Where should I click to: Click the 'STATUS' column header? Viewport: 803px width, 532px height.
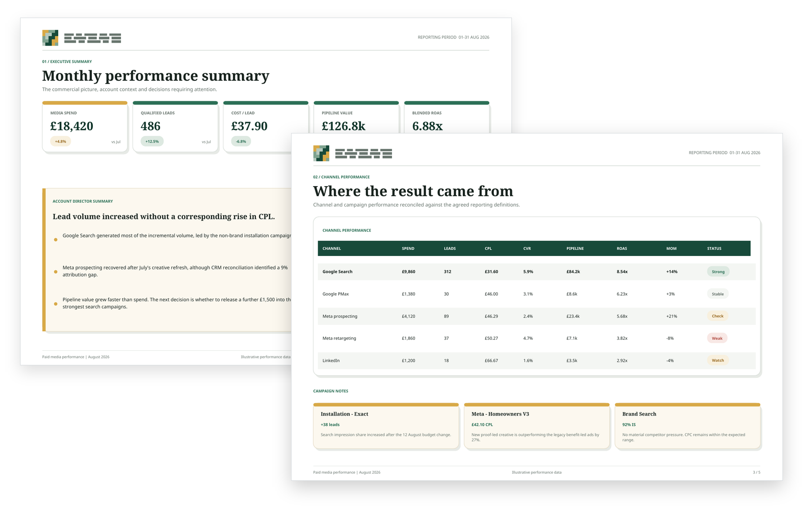[x=714, y=248]
